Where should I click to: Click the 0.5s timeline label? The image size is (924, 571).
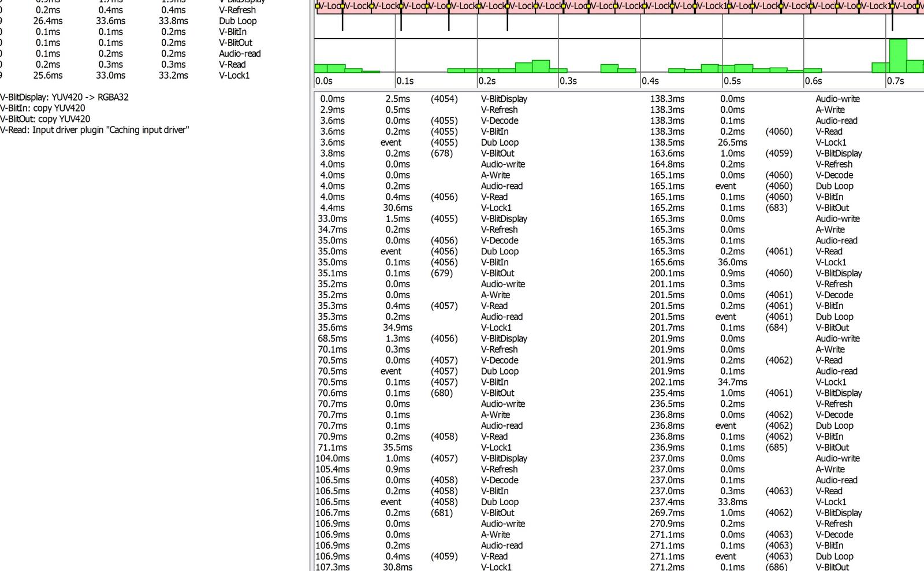[732, 81]
